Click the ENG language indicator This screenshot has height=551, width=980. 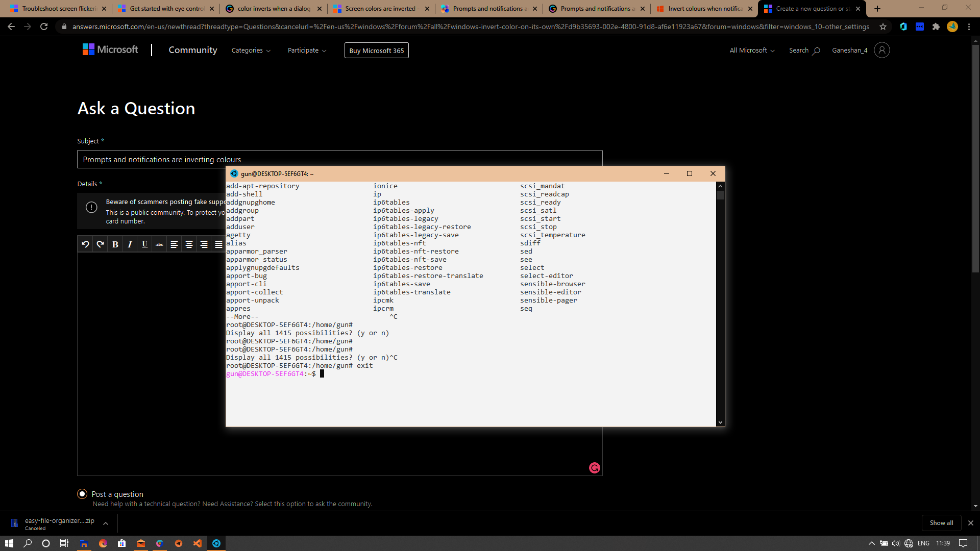(923, 543)
